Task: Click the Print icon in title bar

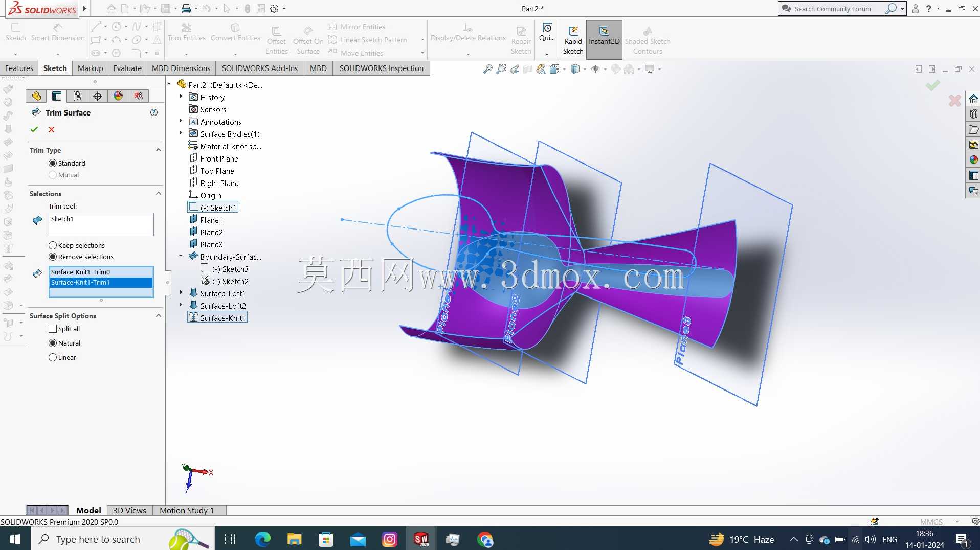Action: (186, 9)
